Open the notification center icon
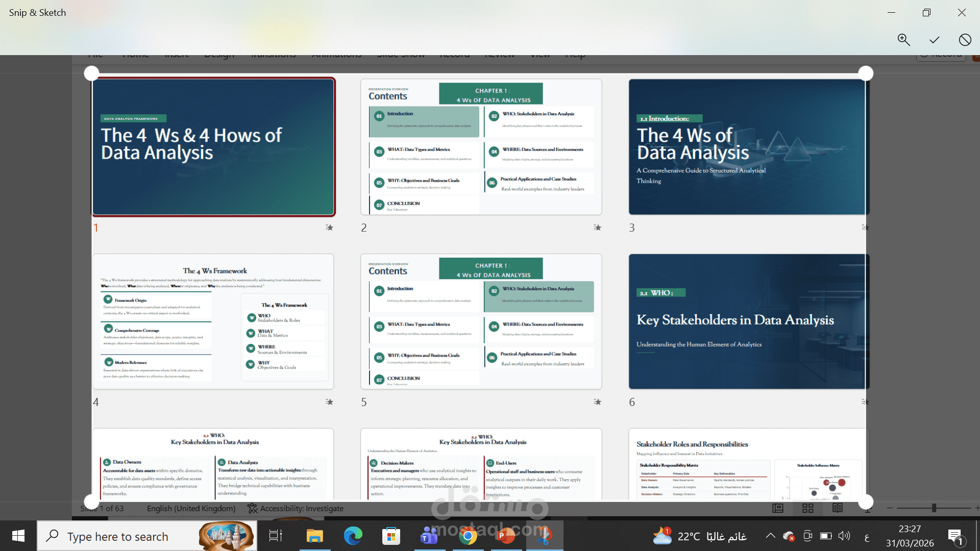The width and height of the screenshot is (980, 551). [955, 536]
